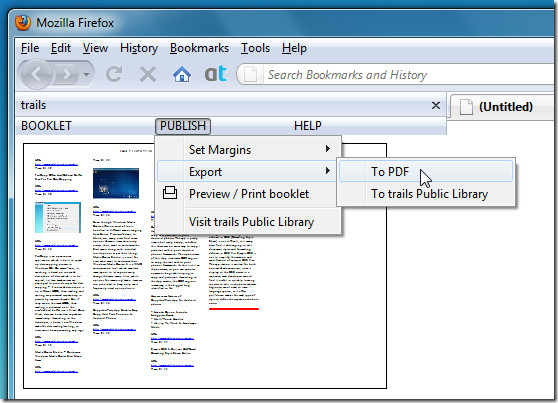
Task: Click the stop loading X icon
Action: [x=148, y=74]
